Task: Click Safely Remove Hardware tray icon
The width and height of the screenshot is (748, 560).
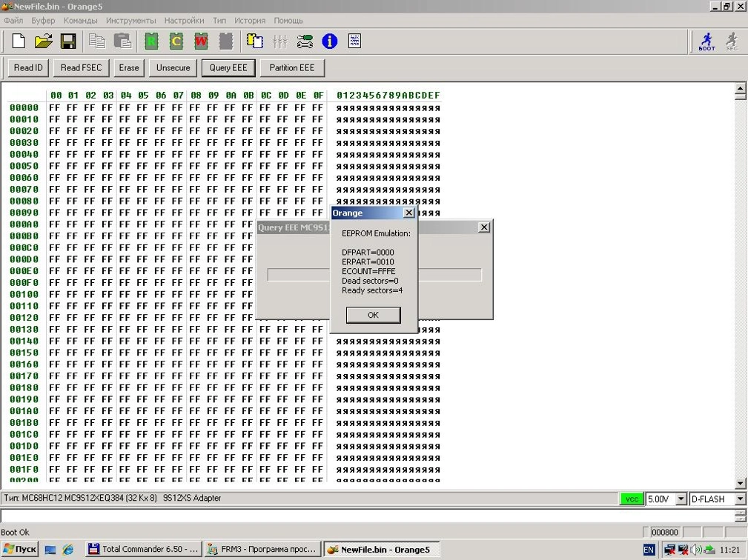Action: tap(709, 550)
